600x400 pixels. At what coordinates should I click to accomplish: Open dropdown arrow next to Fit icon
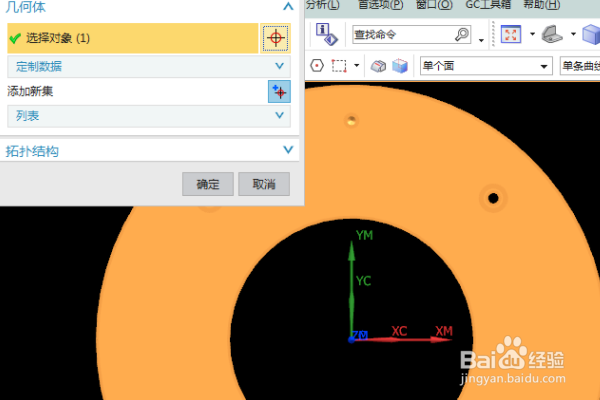(x=532, y=34)
